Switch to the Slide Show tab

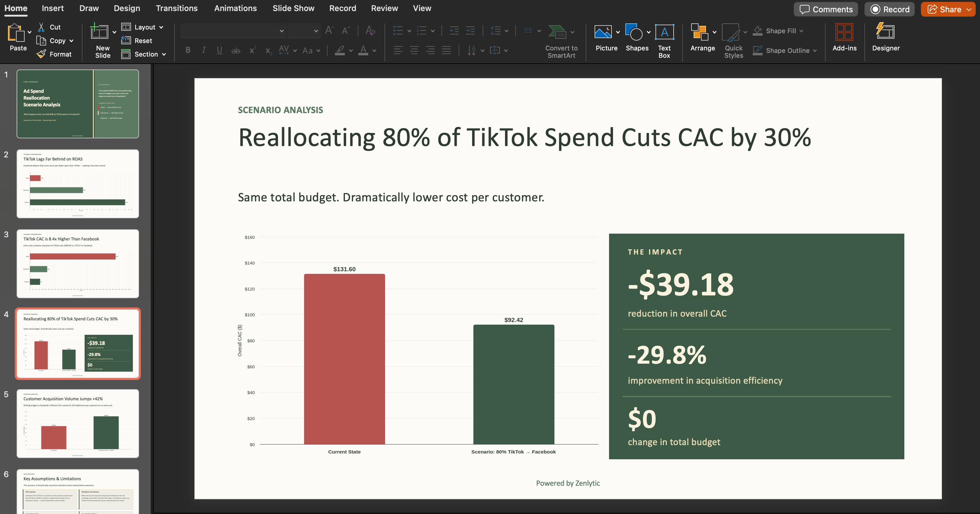293,8
